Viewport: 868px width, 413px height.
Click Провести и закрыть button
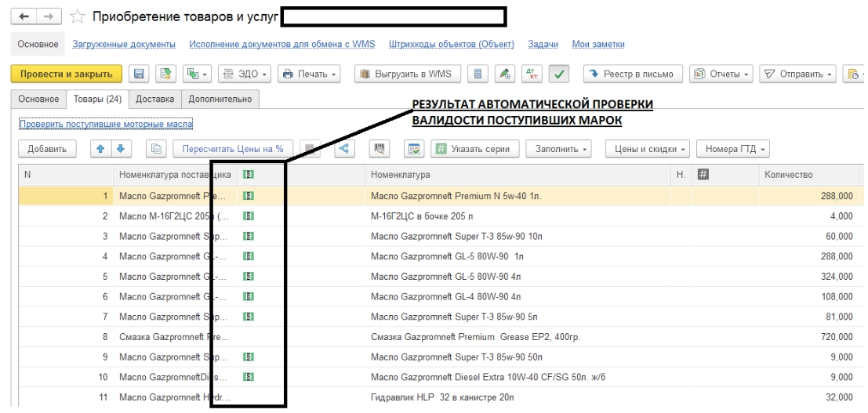coord(67,74)
